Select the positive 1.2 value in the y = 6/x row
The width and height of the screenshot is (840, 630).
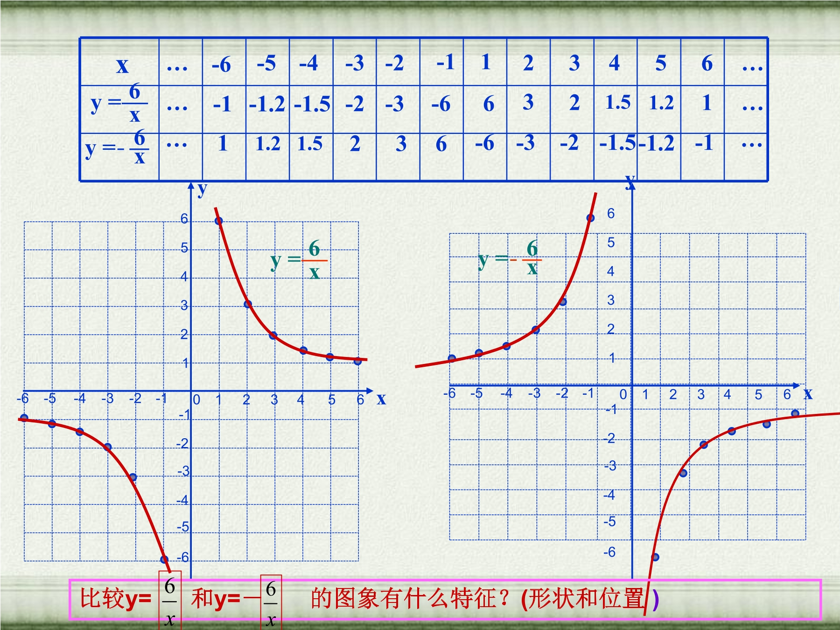[x=661, y=103]
